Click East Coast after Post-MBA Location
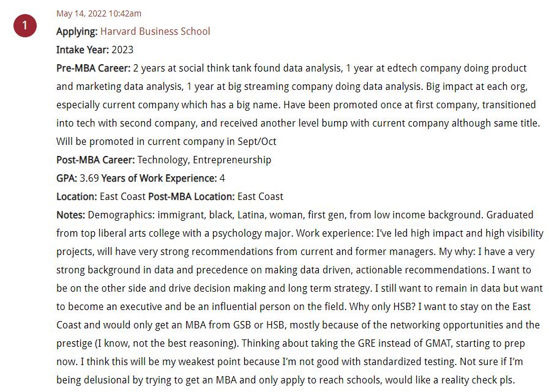Screen dimensions: 549x392 pos(260,197)
